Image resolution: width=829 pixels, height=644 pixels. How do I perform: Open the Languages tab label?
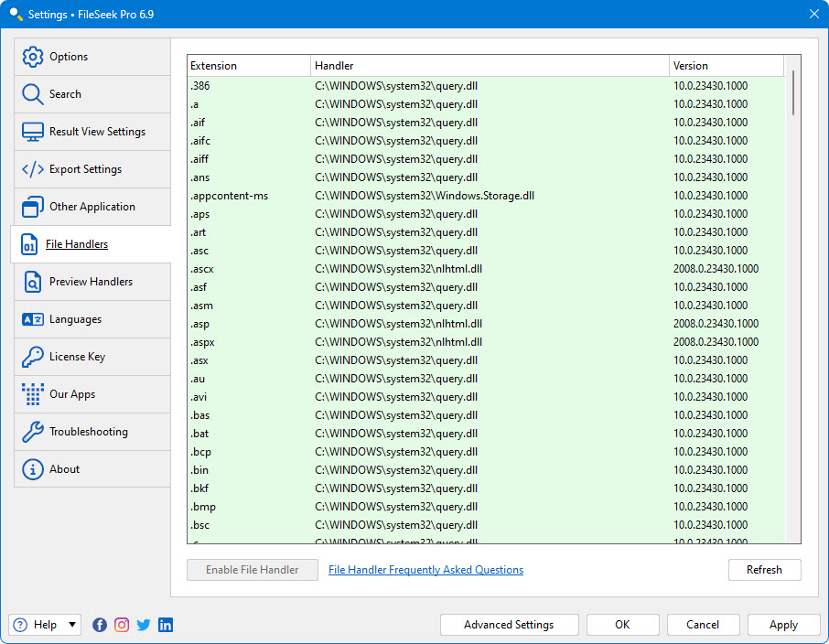76,319
